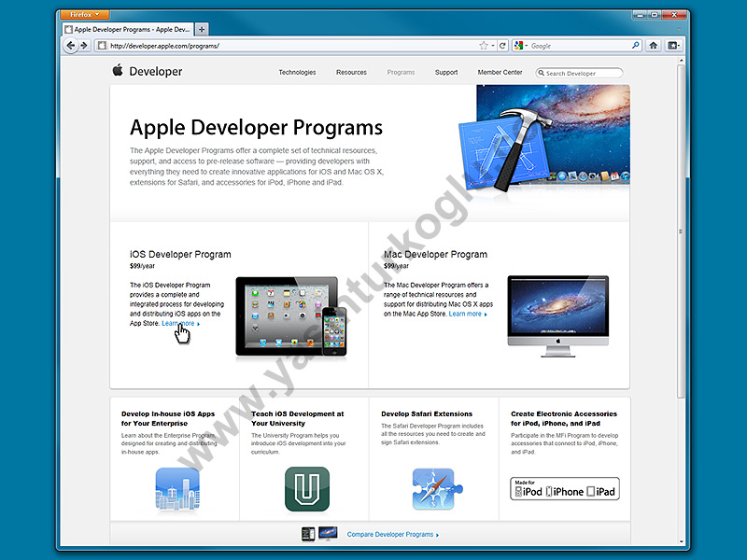This screenshot has width=747, height=560.
Task: Focus the Search Developer input field
Action: point(579,73)
